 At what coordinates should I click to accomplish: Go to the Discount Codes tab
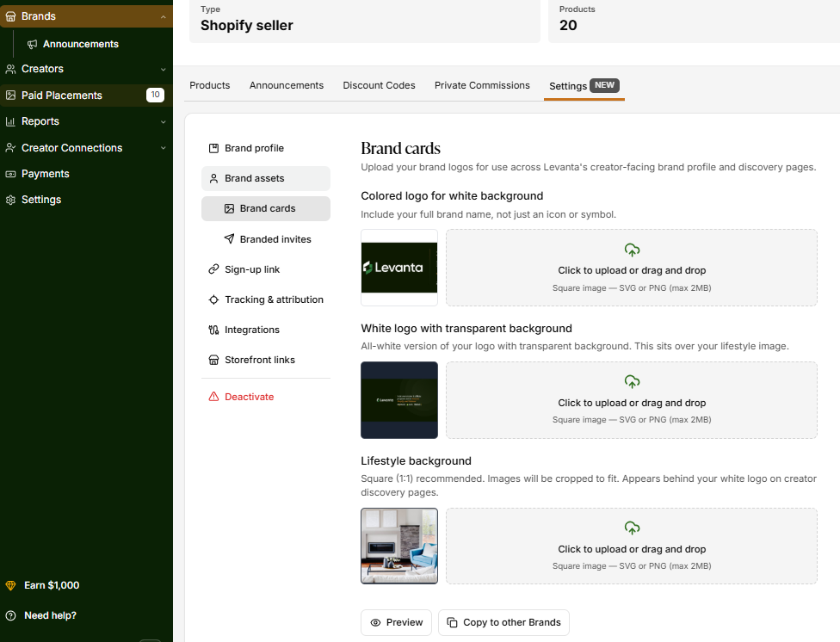pos(379,86)
